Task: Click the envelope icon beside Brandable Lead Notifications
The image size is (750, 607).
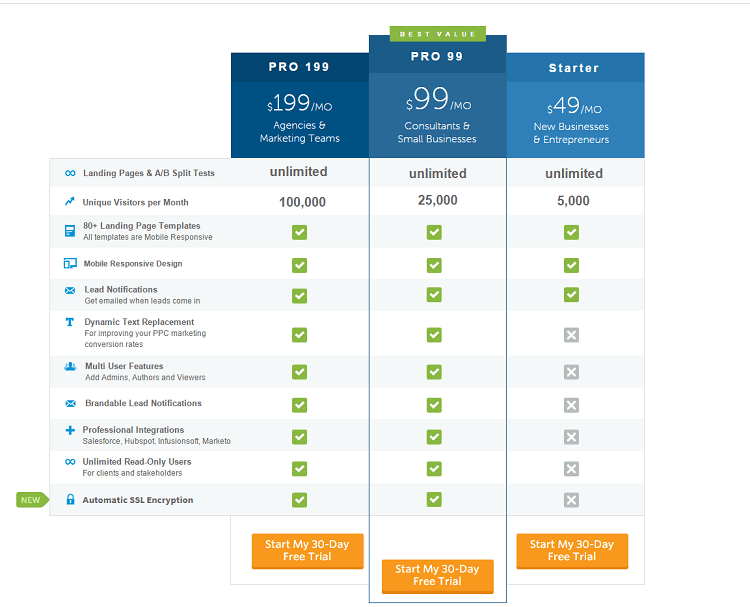Action: (x=70, y=404)
